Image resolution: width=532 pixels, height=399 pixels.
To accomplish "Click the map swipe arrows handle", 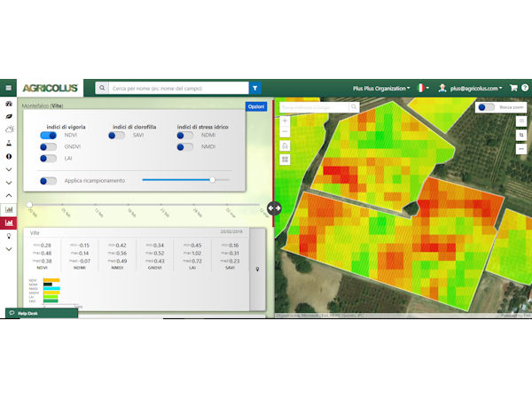I will tap(274, 208).
